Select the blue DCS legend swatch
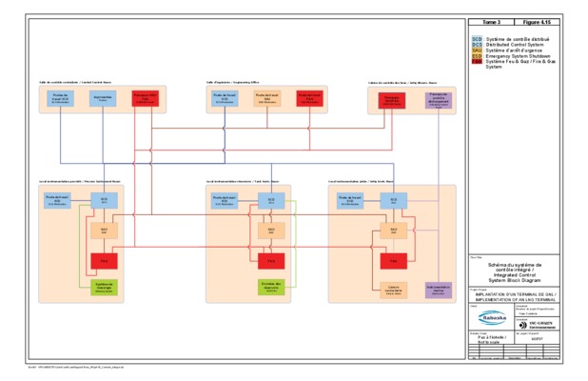 [477, 45]
